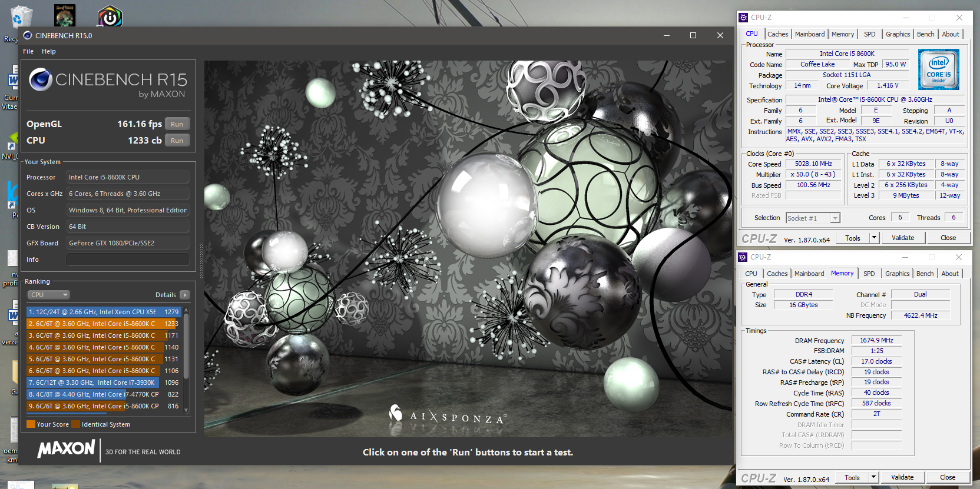Open the CPU ranking type dropdown
This screenshot has width=980, height=489.
(x=49, y=295)
